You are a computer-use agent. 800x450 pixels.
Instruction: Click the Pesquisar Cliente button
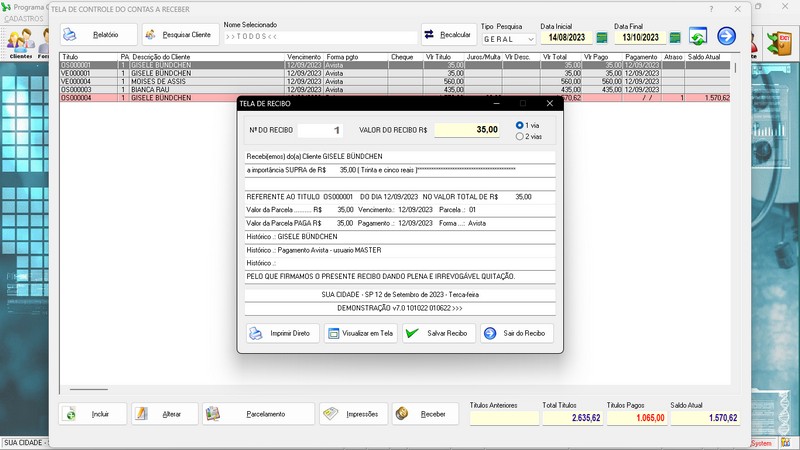coord(180,35)
